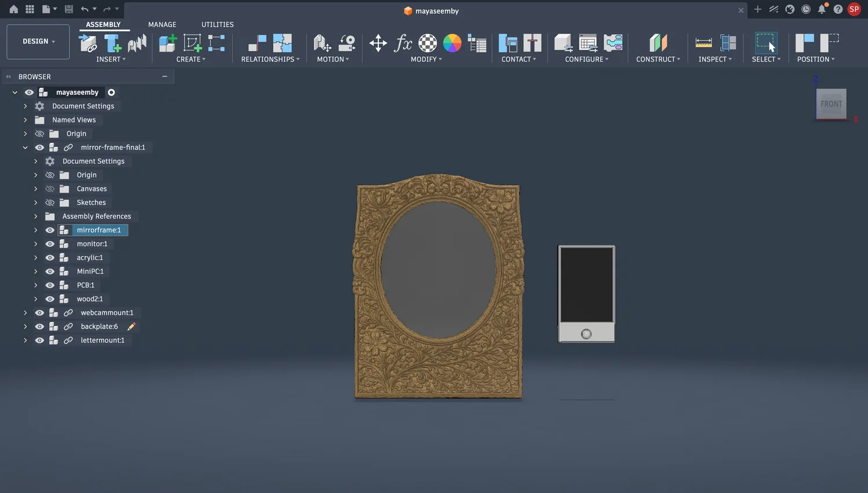Expand the lettermount:1 component
The image size is (868, 493).
[x=25, y=340]
